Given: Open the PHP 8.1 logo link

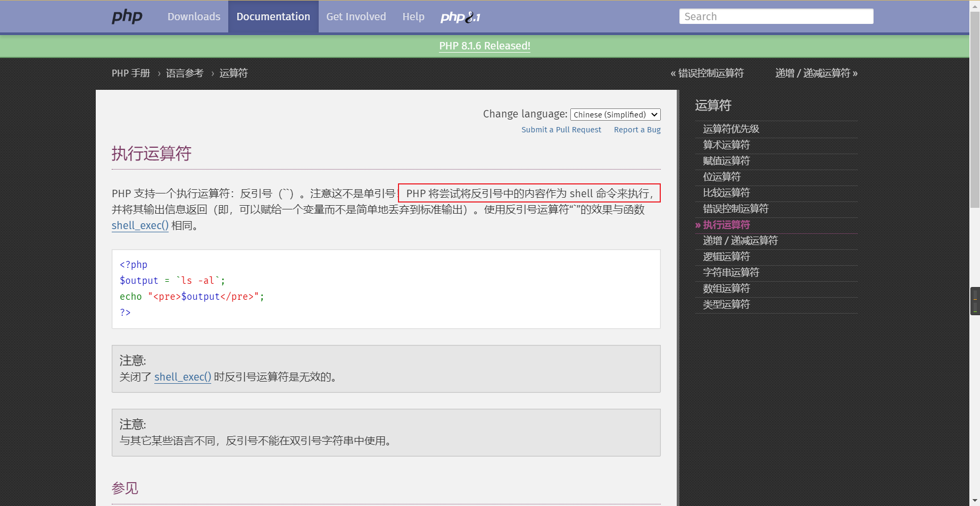Looking at the screenshot, I should click(460, 17).
